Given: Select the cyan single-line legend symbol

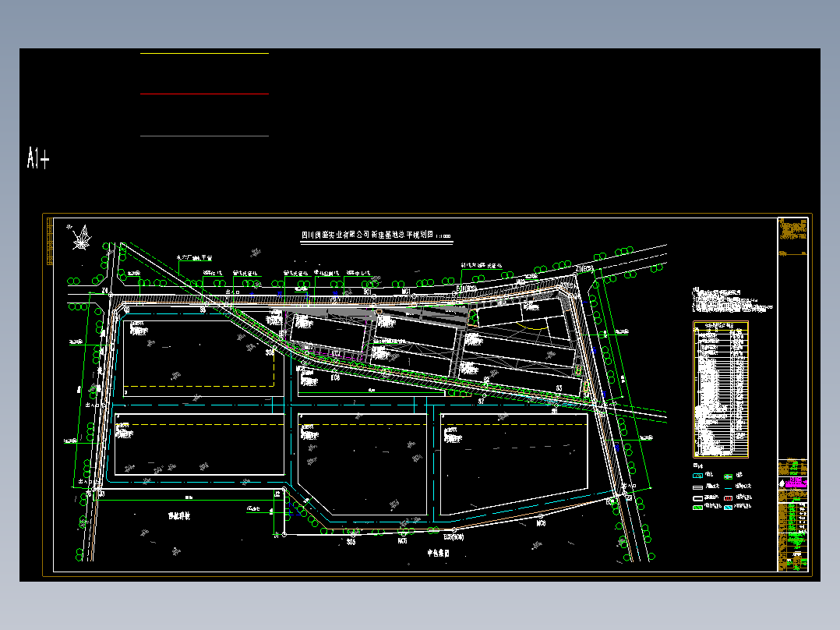Looking at the screenshot, I should pos(728,488).
